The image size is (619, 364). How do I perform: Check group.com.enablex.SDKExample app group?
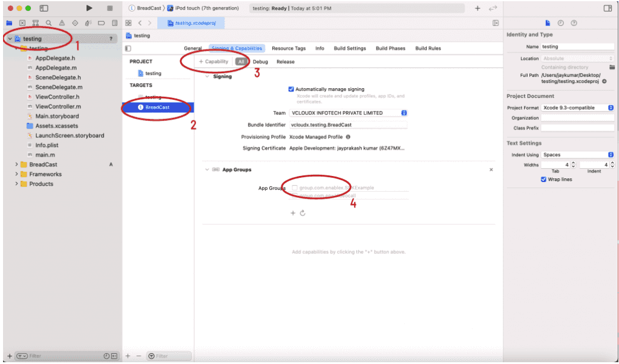[295, 187]
